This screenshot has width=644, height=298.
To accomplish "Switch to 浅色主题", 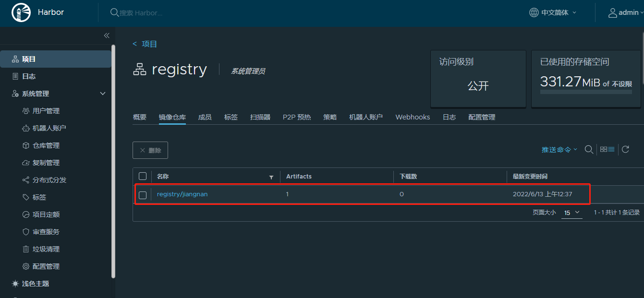I will [36, 284].
